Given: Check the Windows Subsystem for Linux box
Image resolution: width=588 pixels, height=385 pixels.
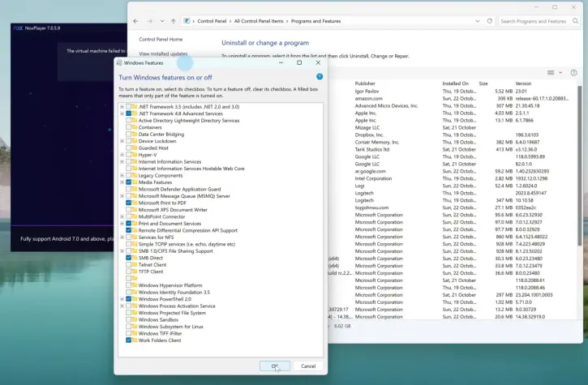Looking at the screenshot, I should point(129,327).
